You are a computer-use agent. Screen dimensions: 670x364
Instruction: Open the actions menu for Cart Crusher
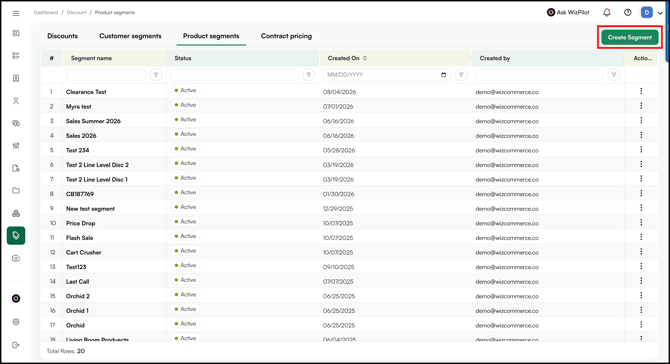click(x=641, y=252)
